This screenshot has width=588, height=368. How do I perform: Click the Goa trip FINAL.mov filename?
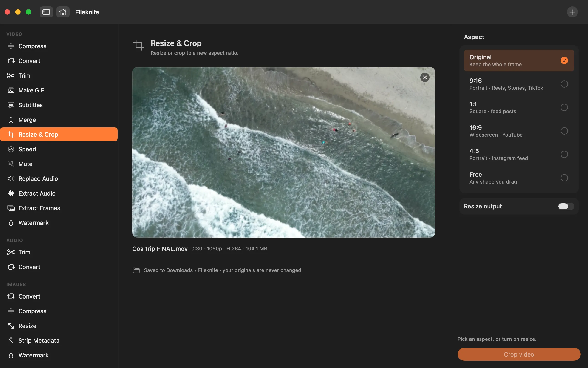coord(160,248)
